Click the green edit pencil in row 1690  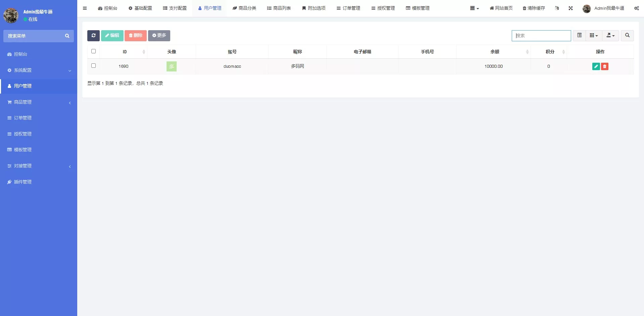pyautogui.click(x=596, y=66)
